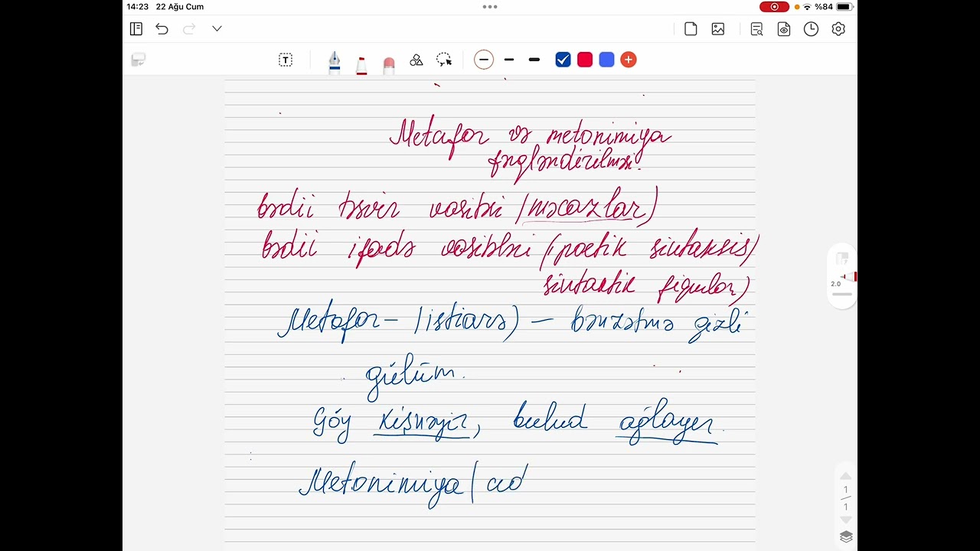Open the layers panel icon
The width and height of the screenshot is (980, 551).
click(x=846, y=536)
